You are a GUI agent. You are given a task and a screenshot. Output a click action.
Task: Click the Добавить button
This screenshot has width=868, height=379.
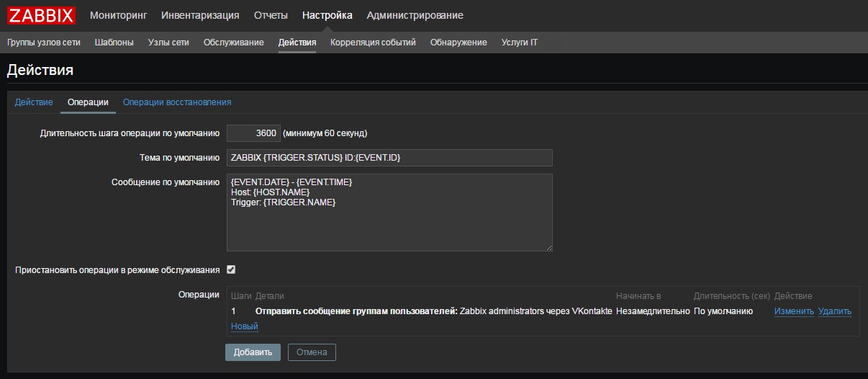click(x=253, y=352)
